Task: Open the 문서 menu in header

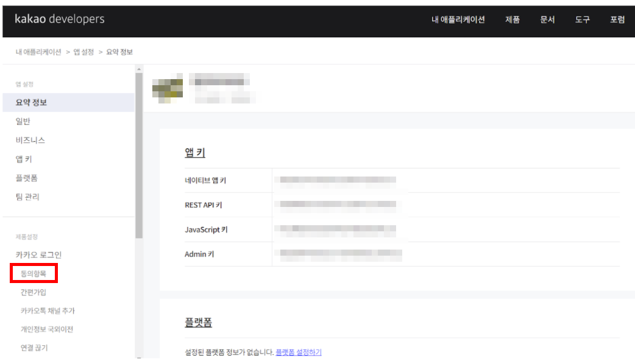Action: pyautogui.click(x=547, y=19)
